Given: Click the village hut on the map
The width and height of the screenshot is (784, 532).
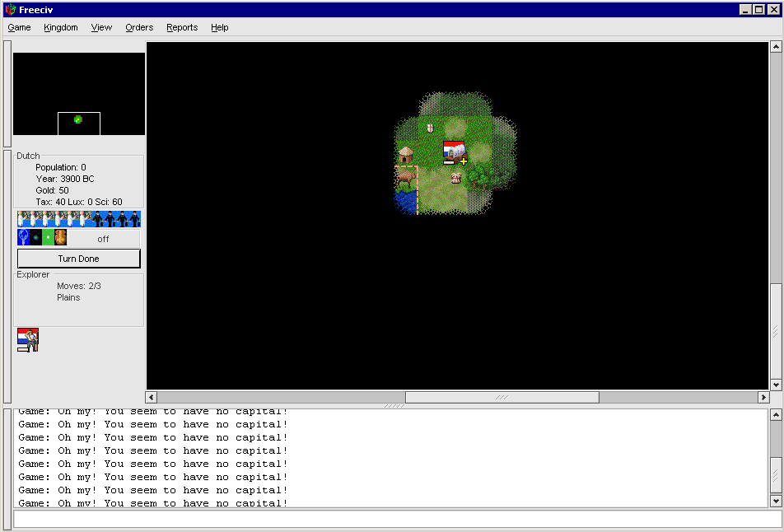Looking at the screenshot, I should [x=405, y=154].
